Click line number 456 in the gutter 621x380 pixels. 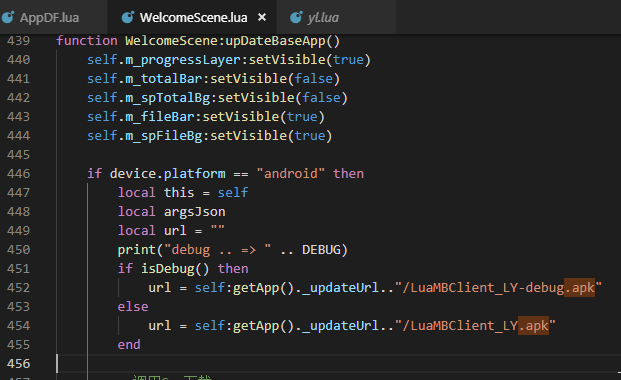tap(18, 364)
